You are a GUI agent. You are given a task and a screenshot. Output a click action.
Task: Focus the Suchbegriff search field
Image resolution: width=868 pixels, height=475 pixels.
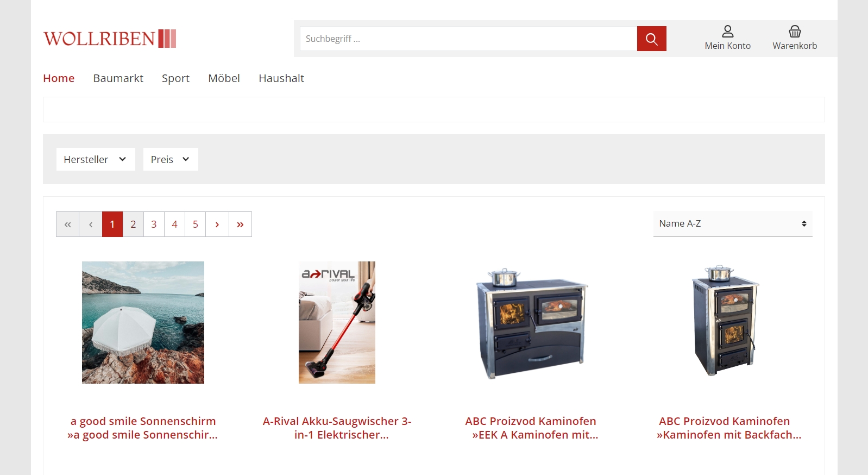pos(468,39)
